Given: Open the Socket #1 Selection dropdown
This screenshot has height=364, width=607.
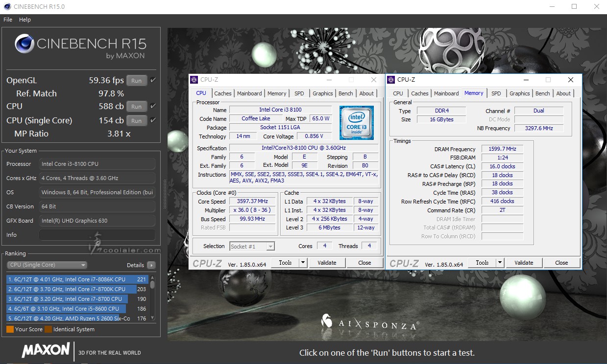Looking at the screenshot, I should coord(252,247).
